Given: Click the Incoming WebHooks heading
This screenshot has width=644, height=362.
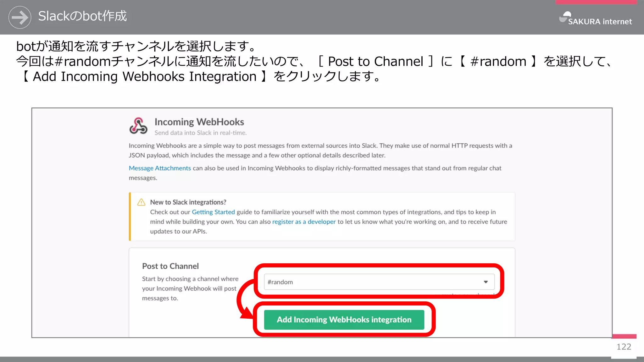Looking at the screenshot, I should (x=199, y=122).
